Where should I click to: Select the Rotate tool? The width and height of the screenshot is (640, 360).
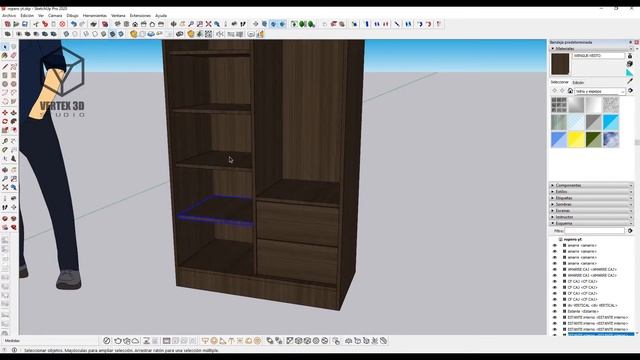(x=5, y=122)
